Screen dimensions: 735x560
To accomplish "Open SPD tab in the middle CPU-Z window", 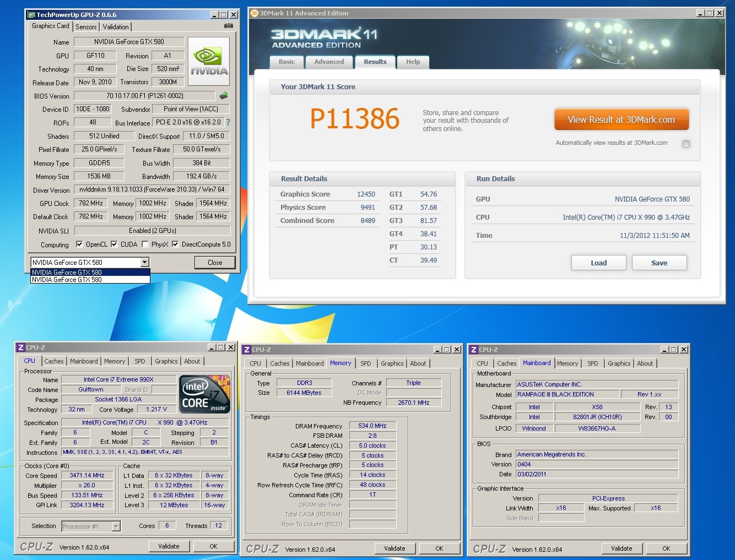I will [x=366, y=363].
